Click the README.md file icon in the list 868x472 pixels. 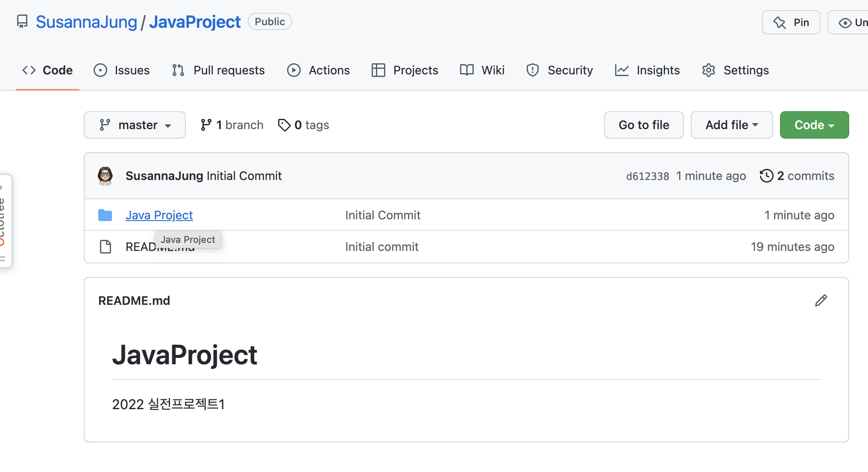click(105, 247)
